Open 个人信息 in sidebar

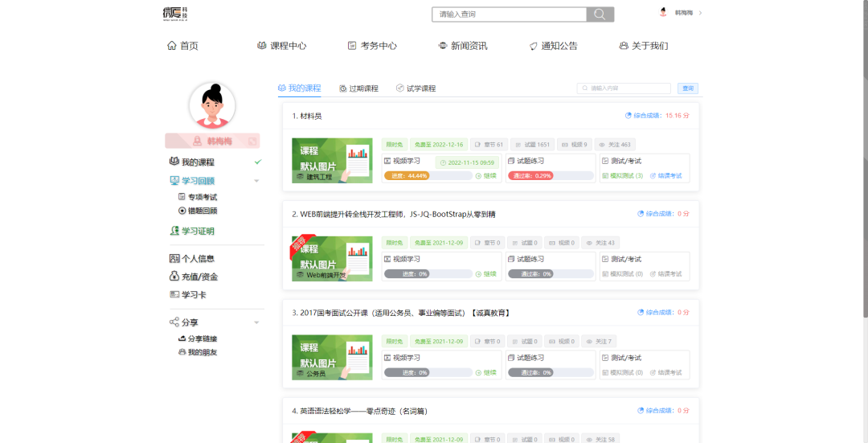tap(191, 259)
